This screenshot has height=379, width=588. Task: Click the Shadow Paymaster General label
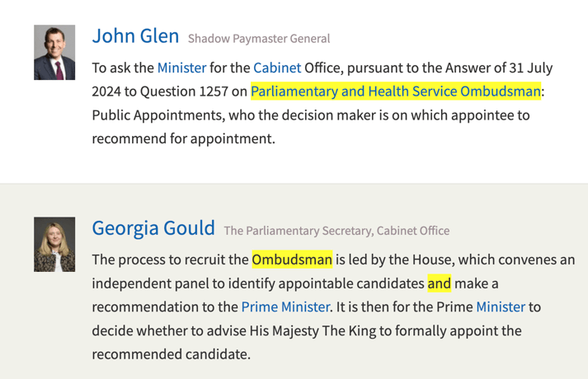pyautogui.click(x=259, y=39)
